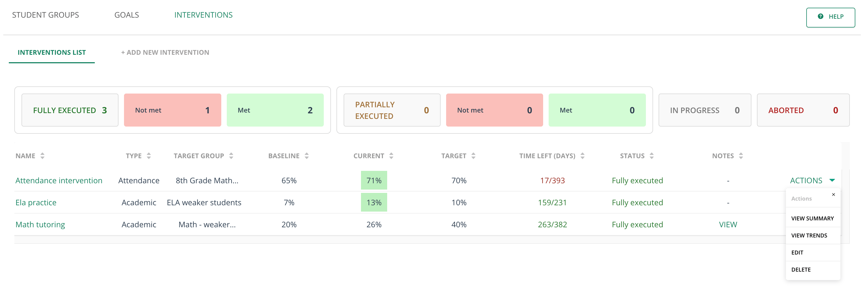This screenshot has width=868, height=290.
Task: Click the 71% current value cell
Action: [x=374, y=181]
